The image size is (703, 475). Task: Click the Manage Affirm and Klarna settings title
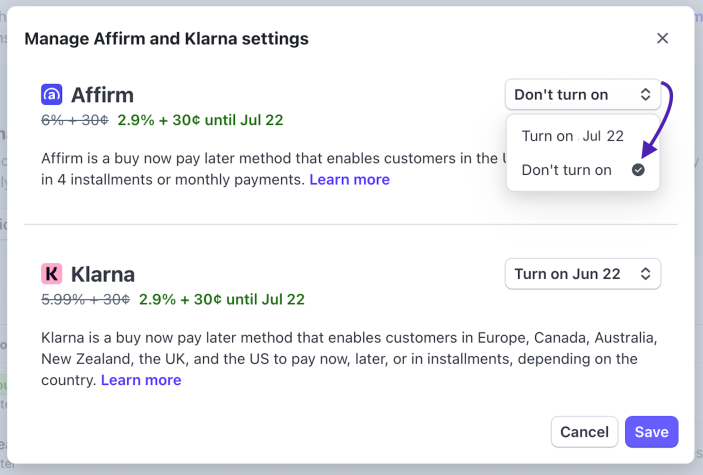(x=166, y=39)
